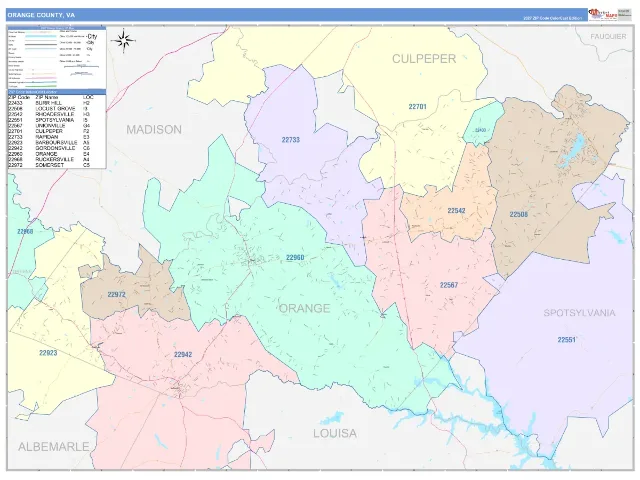The height and width of the screenshot is (480, 640).
Task: Select the UNIONVILLE row in ZIP index
Action: click(x=51, y=126)
